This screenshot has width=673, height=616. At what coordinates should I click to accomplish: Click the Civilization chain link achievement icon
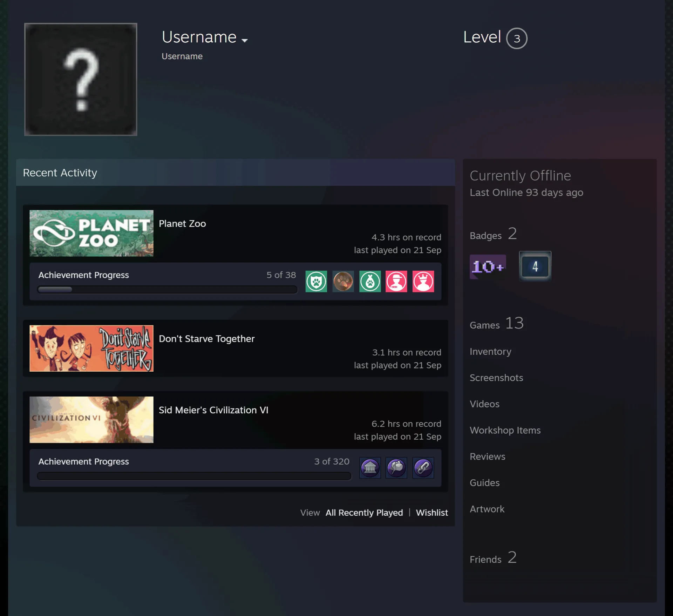423,468
